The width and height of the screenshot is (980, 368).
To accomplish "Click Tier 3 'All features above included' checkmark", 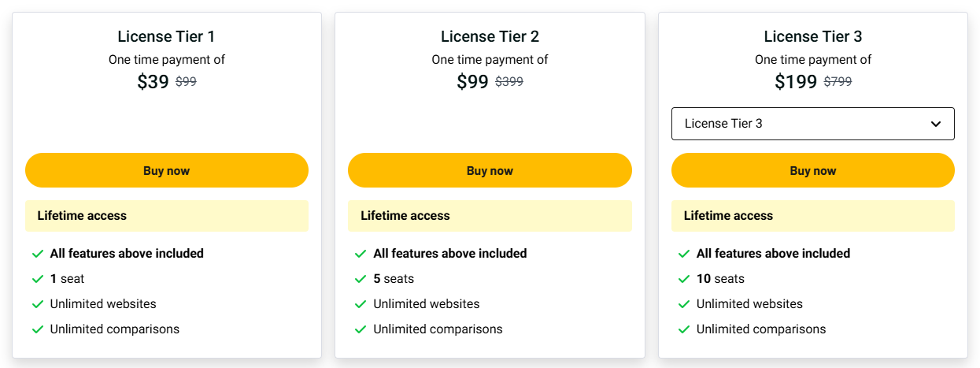I will coord(684,254).
